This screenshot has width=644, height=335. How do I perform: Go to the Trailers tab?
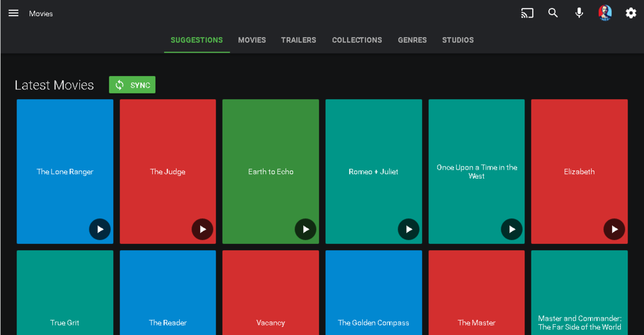click(x=299, y=40)
